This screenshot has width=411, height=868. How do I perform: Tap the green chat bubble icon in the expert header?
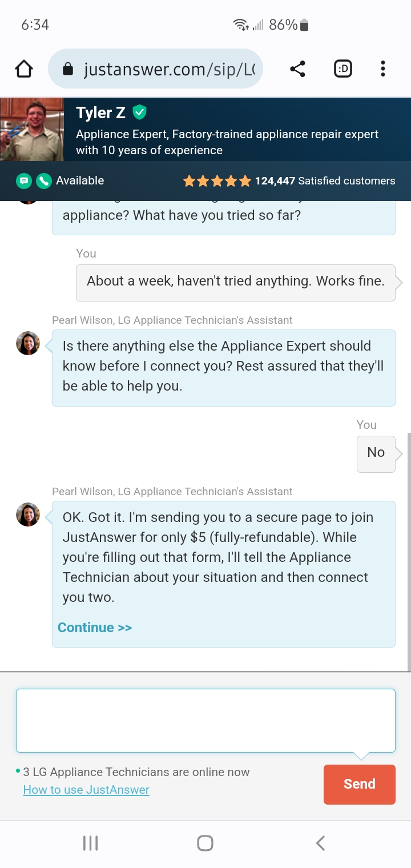pyautogui.click(x=23, y=180)
